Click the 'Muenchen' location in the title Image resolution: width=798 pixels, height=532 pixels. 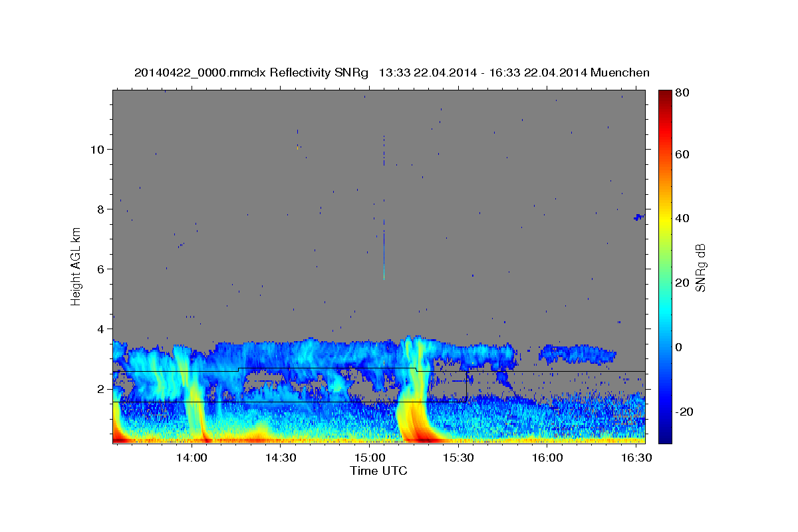coord(620,72)
